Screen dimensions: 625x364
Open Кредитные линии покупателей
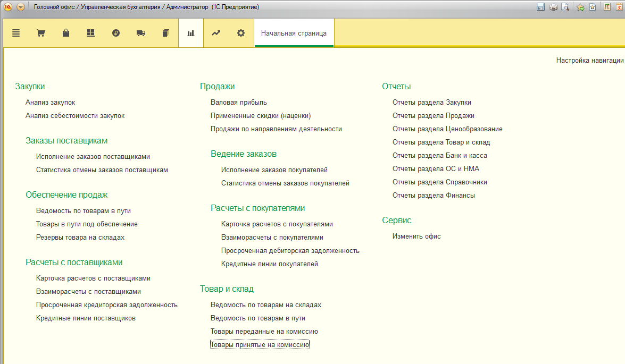[x=270, y=264]
